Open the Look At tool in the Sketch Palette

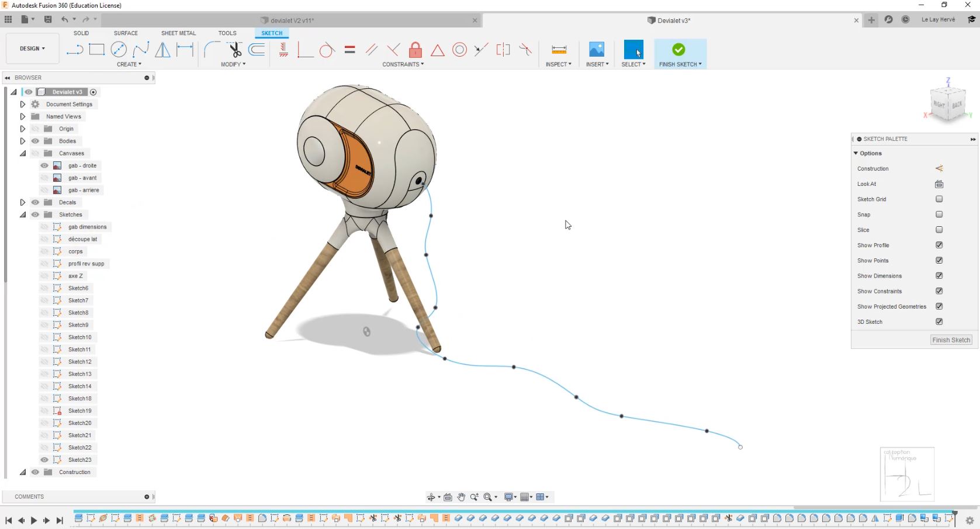tap(939, 184)
